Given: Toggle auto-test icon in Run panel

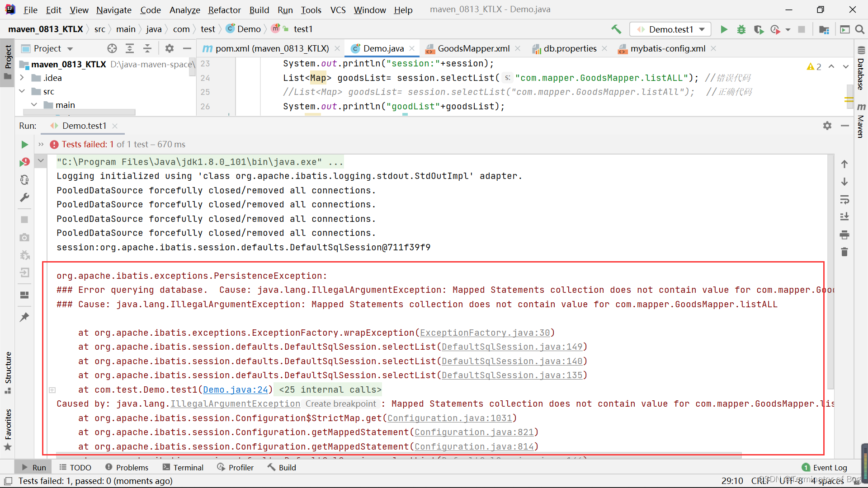Looking at the screenshot, I should (24, 180).
